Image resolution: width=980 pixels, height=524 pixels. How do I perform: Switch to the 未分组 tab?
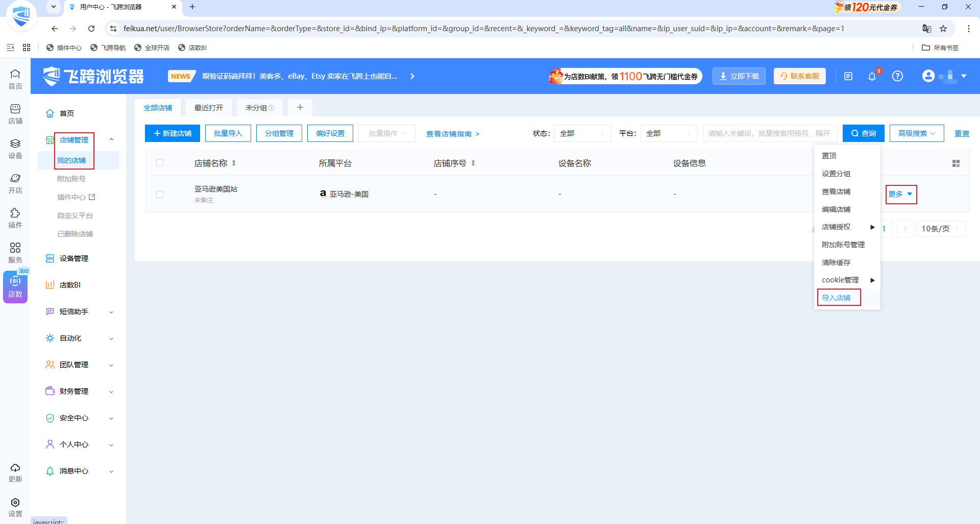click(x=259, y=108)
